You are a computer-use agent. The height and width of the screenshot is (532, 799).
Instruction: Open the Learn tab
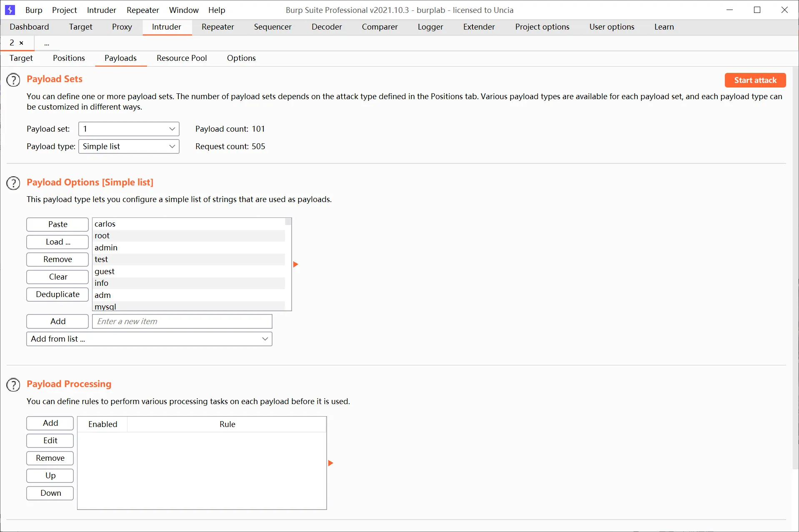(x=664, y=27)
